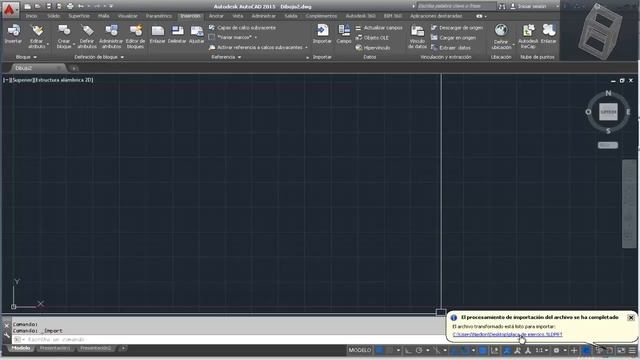Screen dimensions: 640x360
Task: Click the Definir atributos icon
Action: point(87,36)
